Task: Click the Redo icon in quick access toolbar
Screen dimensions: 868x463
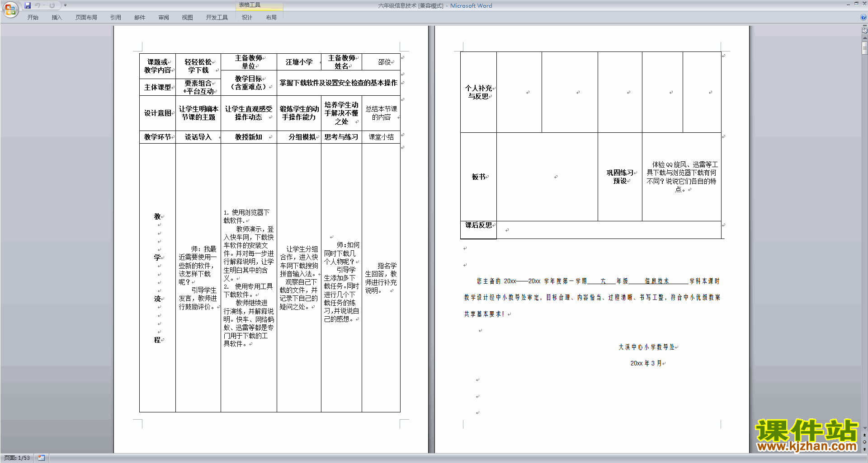Action: [52, 5]
